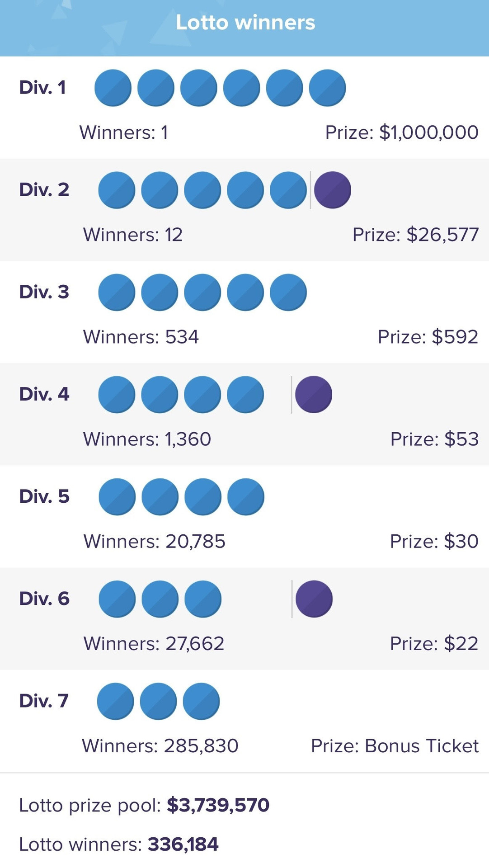Tap the purple bonus ball in Div. 2

tap(333, 190)
